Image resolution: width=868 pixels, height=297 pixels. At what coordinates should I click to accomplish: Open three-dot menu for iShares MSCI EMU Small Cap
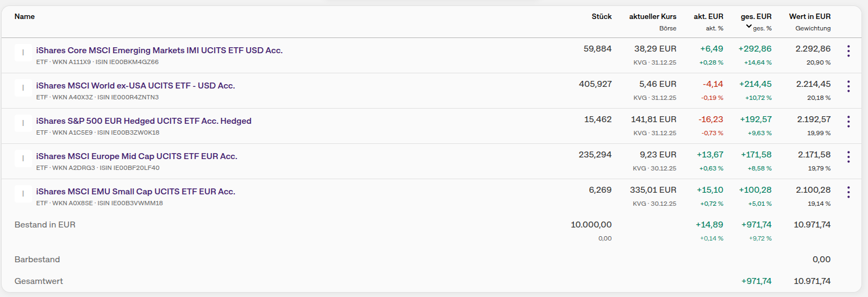click(848, 192)
